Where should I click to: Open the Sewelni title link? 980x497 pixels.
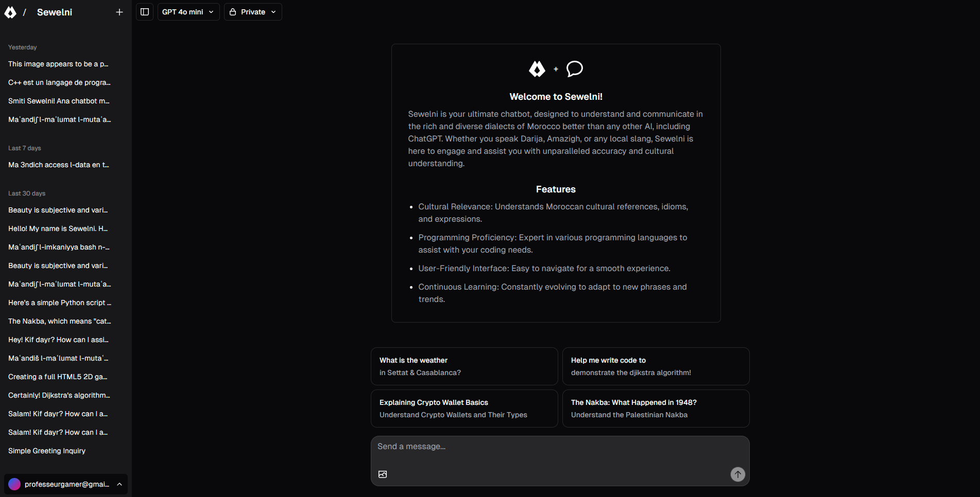[55, 12]
